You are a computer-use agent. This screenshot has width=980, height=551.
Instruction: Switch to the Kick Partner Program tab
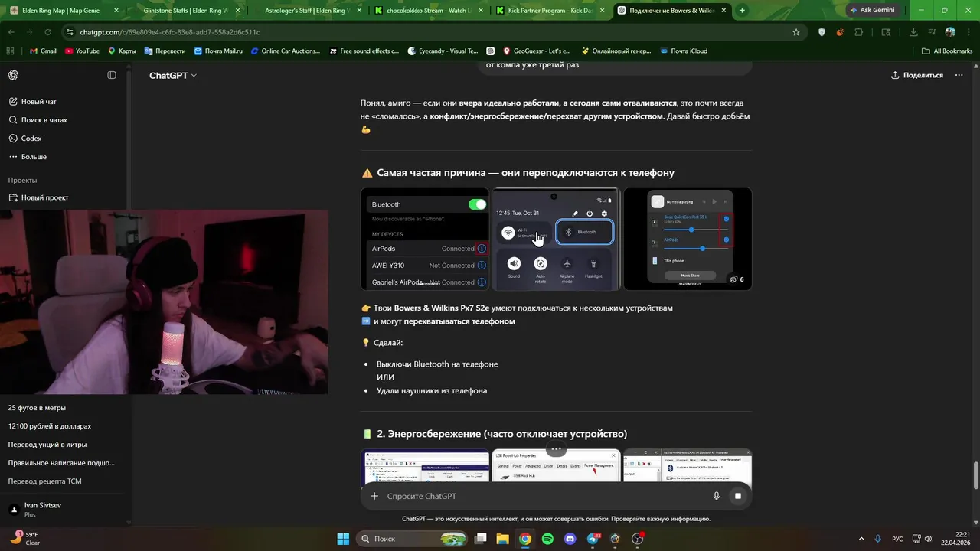click(550, 11)
